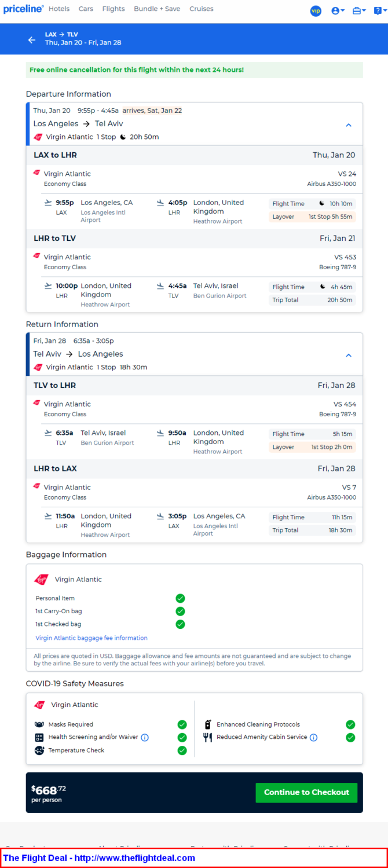The image size is (388, 868).
Task: Collapse the return flight details chevron
Action: pos(349,355)
